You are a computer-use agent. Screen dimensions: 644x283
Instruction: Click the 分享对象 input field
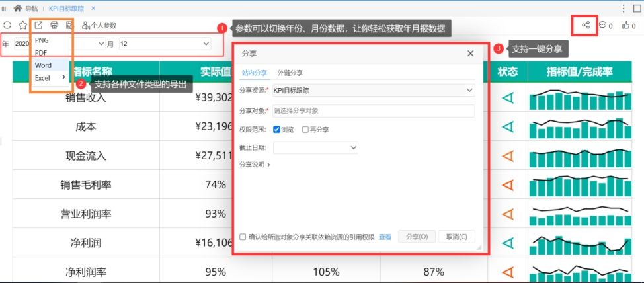tap(374, 110)
